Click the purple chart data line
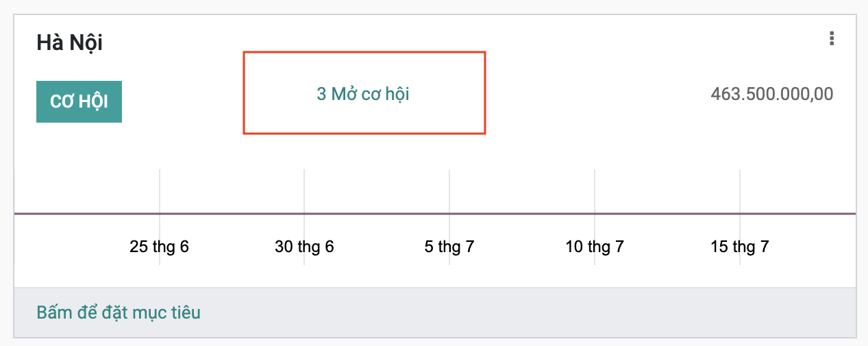Viewport: 868px width, 346px height. click(x=521, y=214)
